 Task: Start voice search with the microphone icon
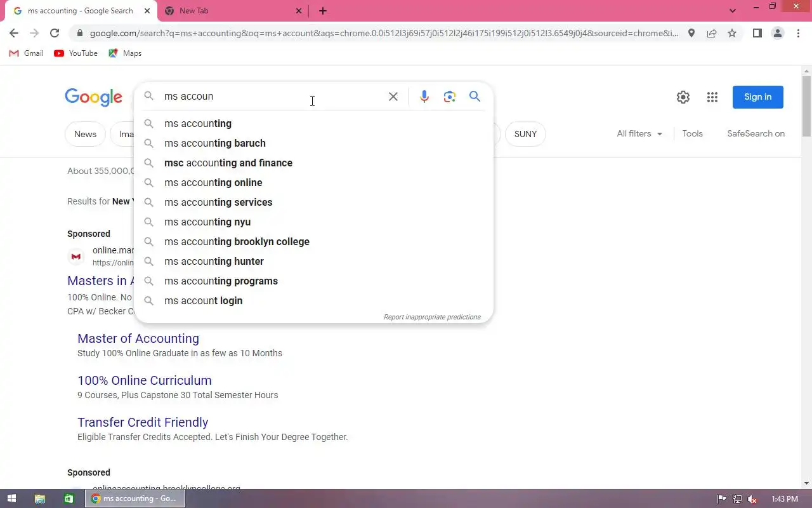[x=424, y=97]
